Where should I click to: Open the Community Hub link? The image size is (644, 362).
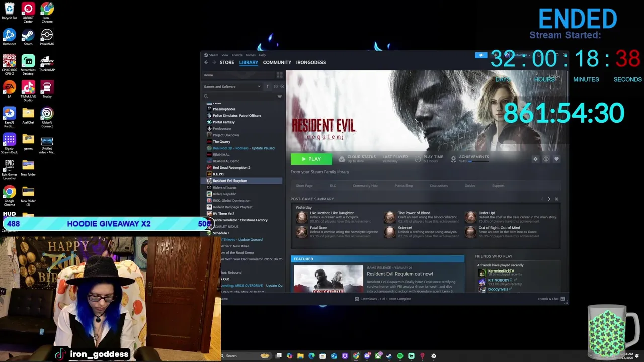point(365,186)
